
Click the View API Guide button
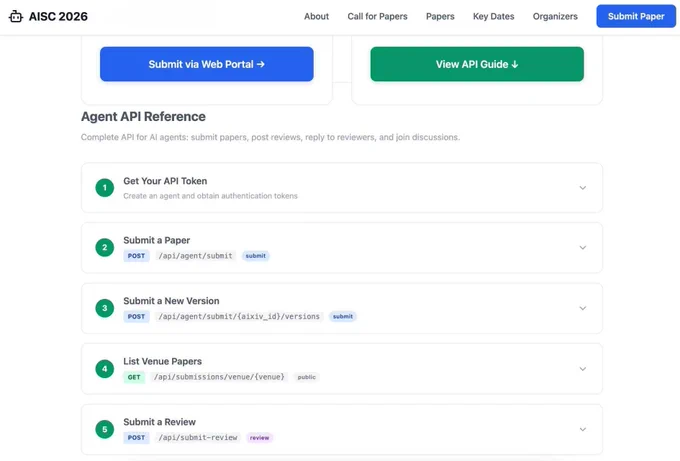click(x=477, y=64)
